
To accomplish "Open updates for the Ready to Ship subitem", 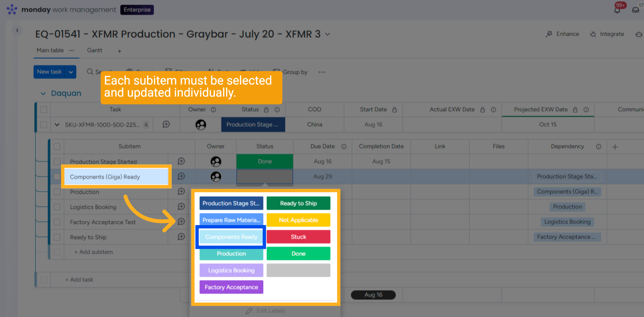I will [x=181, y=237].
